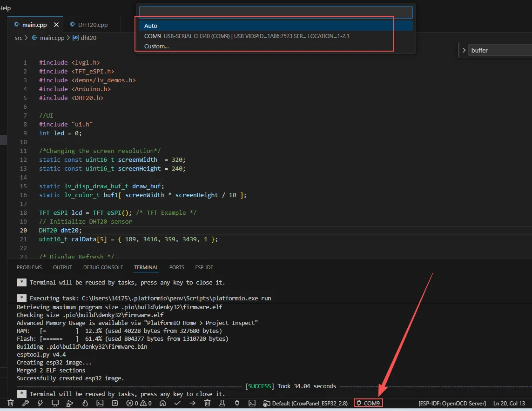This screenshot has height=411, width=532.
Task: Switch the Default (CrowPanel_ESP32_2.8) environment
Action: (305, 403)
